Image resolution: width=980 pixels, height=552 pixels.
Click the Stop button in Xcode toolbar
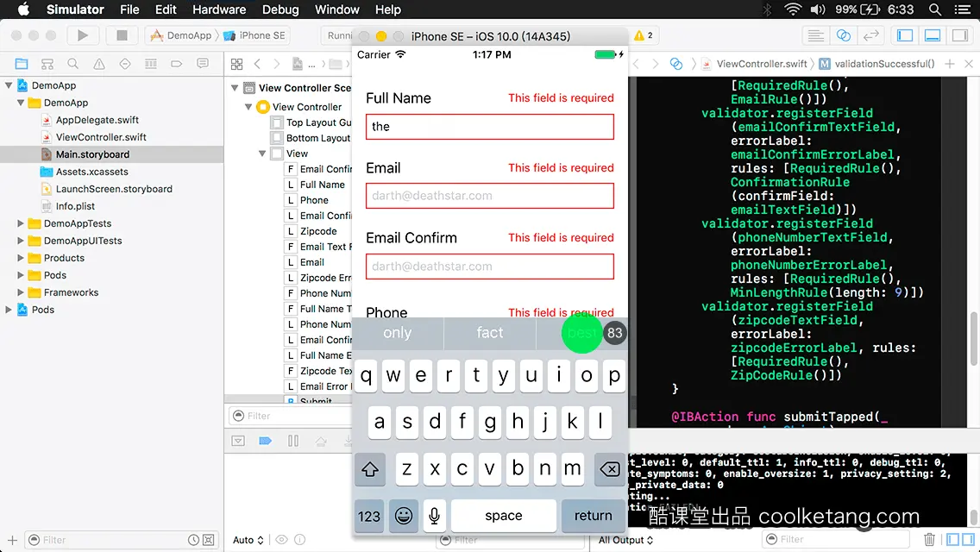pyautogui.click(x=122, y=35)
